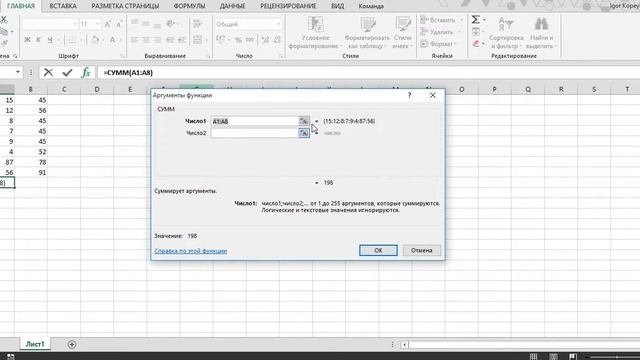The width and height of the screenshot is (640, 360).
Task: Open Число group dialog launcher
Action: [281, 56]
